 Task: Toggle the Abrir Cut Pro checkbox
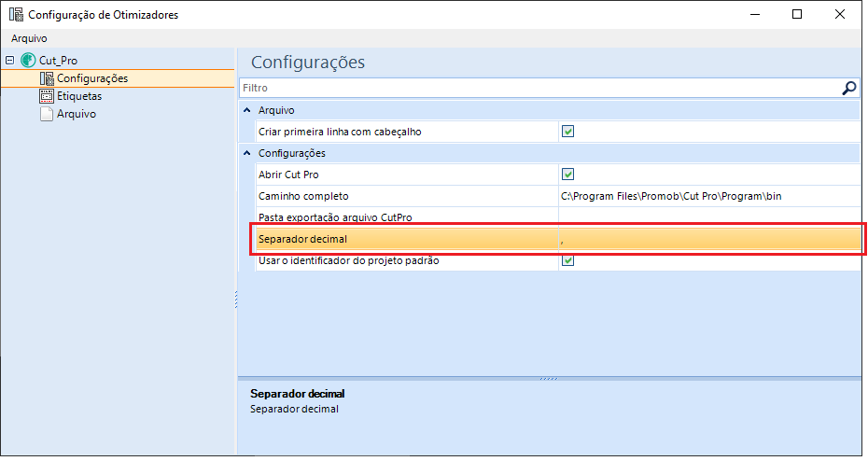pyautogui.click(x=568, y=175)
